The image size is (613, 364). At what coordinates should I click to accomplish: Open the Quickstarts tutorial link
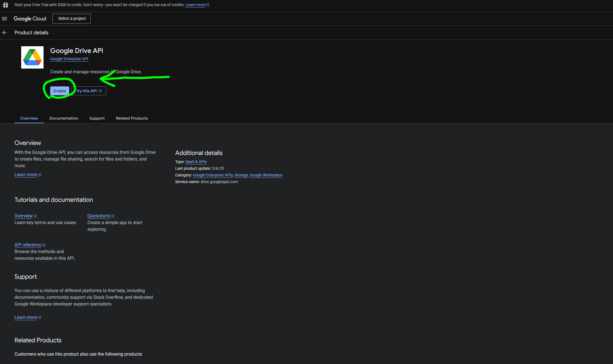(99, 216)
